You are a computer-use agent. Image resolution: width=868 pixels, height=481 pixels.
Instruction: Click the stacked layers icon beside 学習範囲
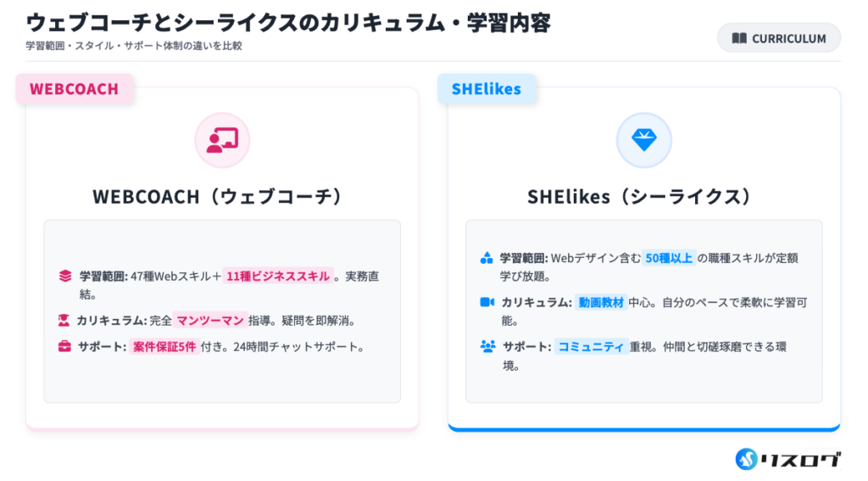[65, 276]
